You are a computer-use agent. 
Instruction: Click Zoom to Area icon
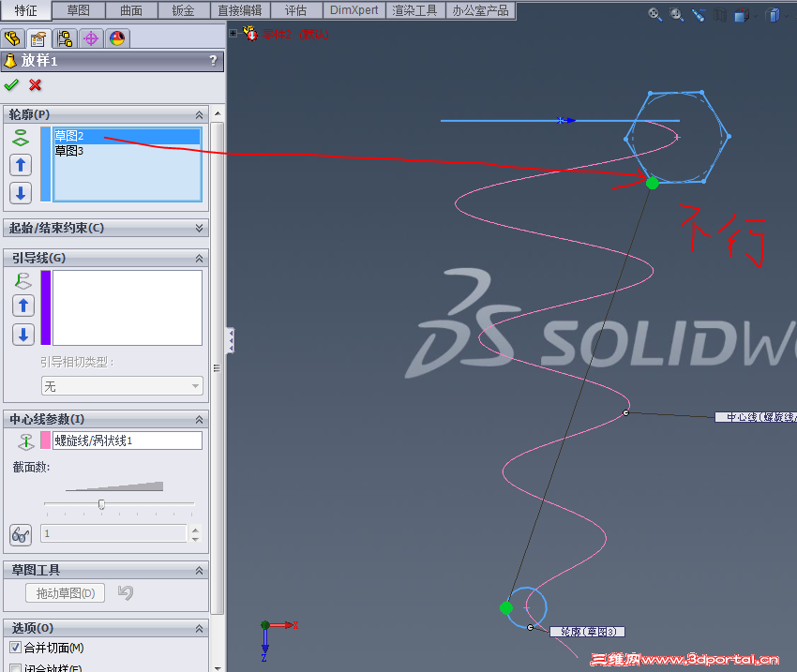[x=677, y=15]
